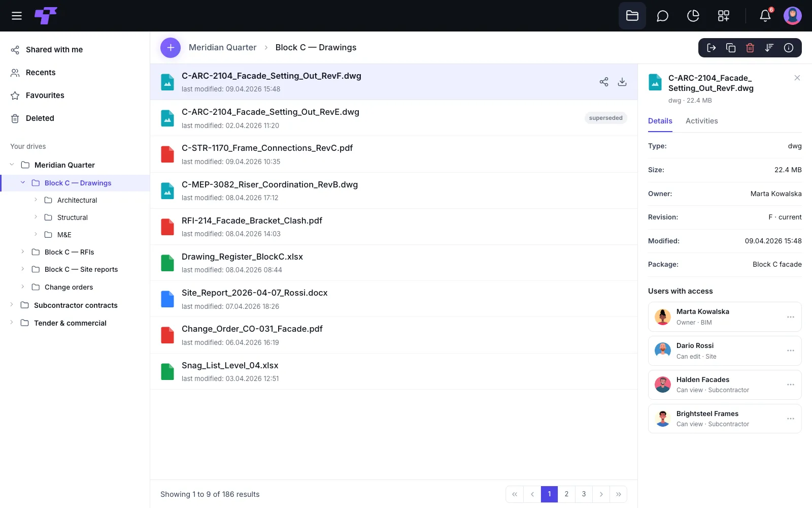Close the file details panel
812x508 pixels.
click(797, 78)
